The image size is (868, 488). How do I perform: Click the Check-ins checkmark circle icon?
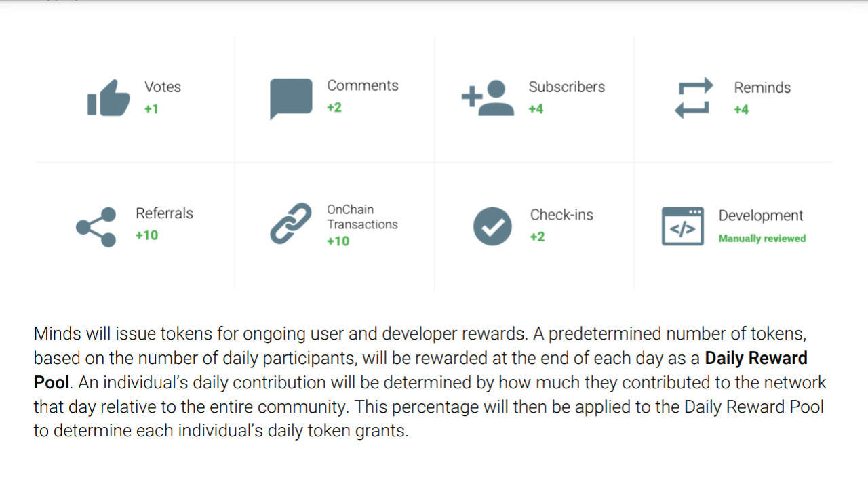(492, 226)
